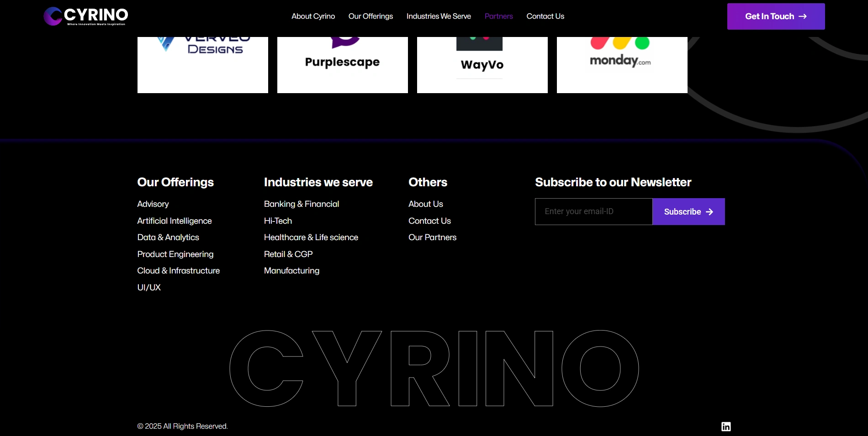The height and width of the screenshot is (436, 868).
Task: Open About Cyrino nav item
Action: 313,16
